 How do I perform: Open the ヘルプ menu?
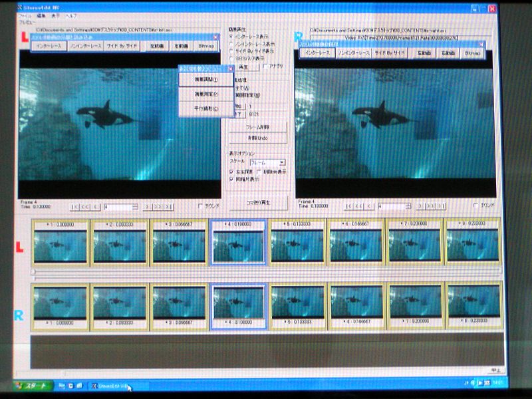[x=71, y=15]
